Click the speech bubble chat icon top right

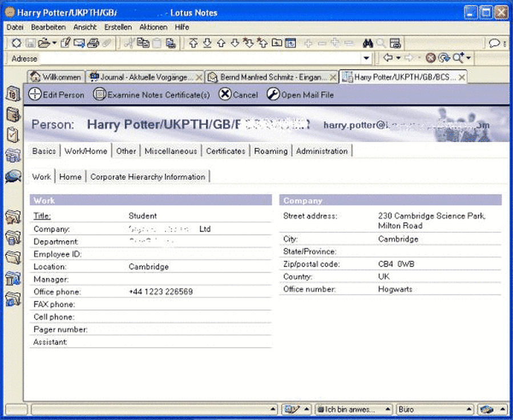pos(494,43)
